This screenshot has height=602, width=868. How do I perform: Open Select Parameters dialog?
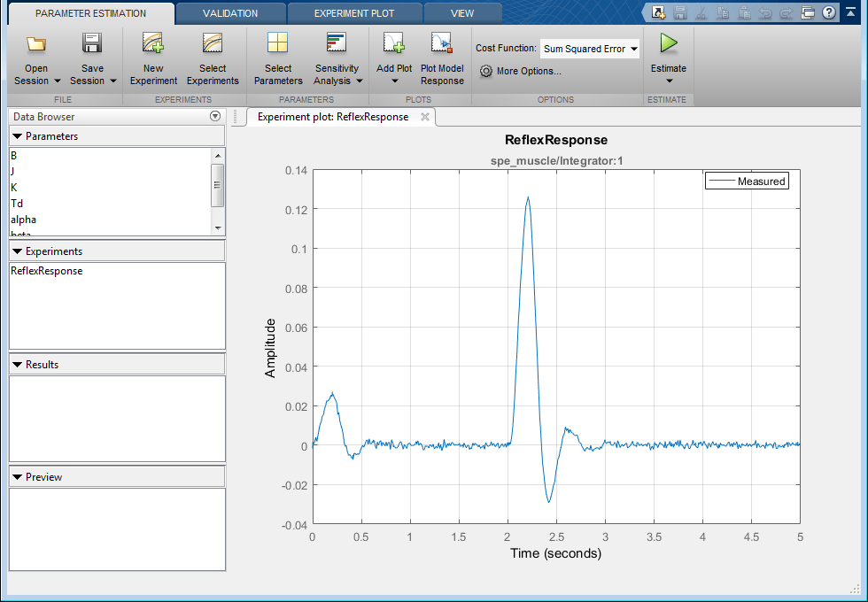click(x=278, y=60)
